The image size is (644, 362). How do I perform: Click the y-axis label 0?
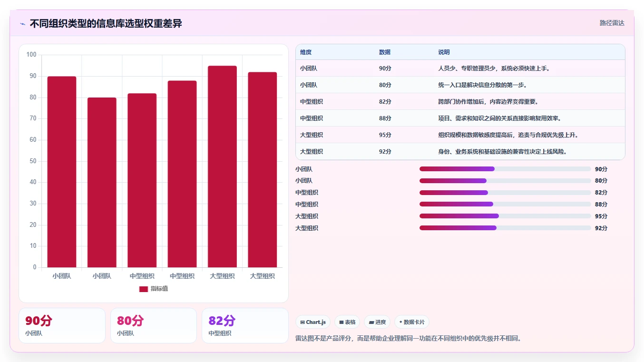35,267
